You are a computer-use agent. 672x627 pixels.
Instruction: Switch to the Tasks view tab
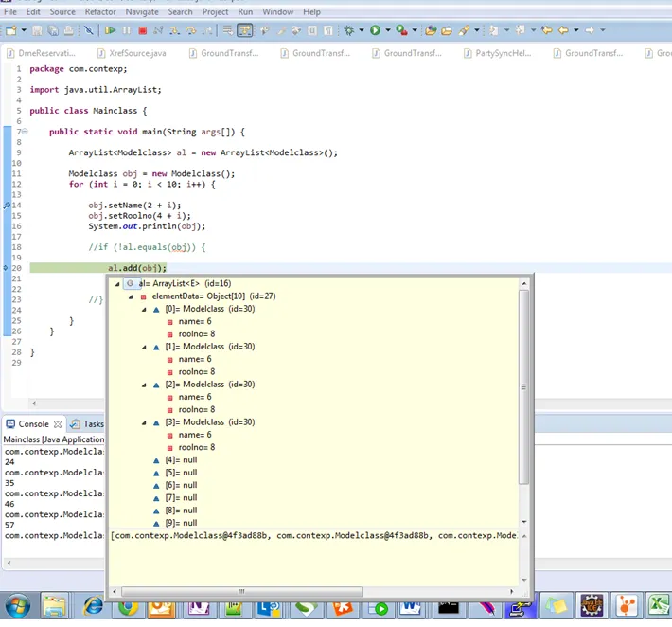(x=92, y=424)
